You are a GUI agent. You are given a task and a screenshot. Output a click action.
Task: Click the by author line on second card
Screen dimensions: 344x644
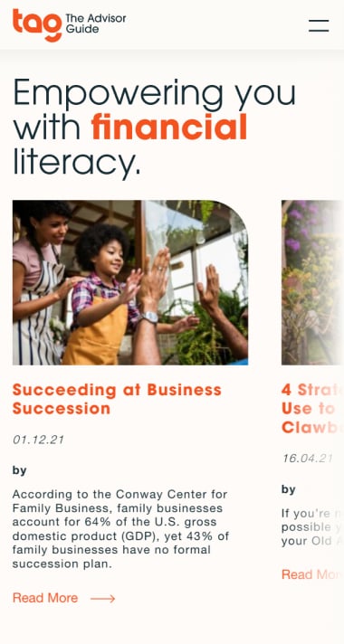pyautogui.click(x=289, y=489)
